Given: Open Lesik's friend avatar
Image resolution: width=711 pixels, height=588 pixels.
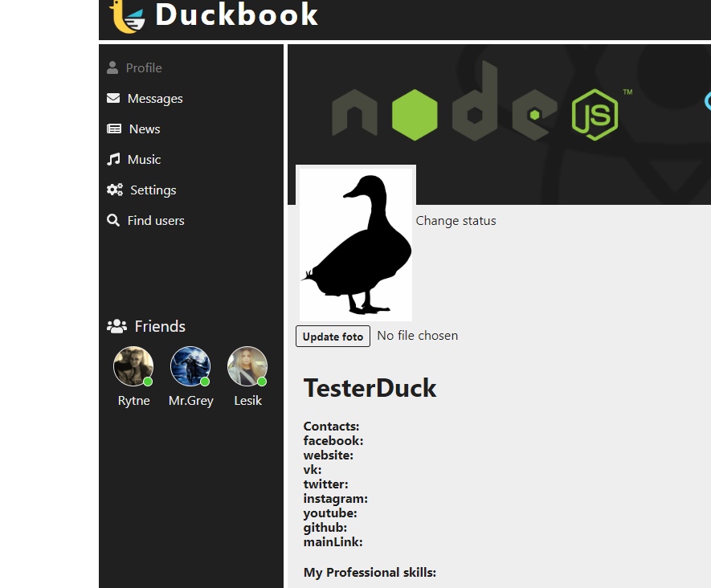Looking at the screenshot, I should (x=247, y=366).
